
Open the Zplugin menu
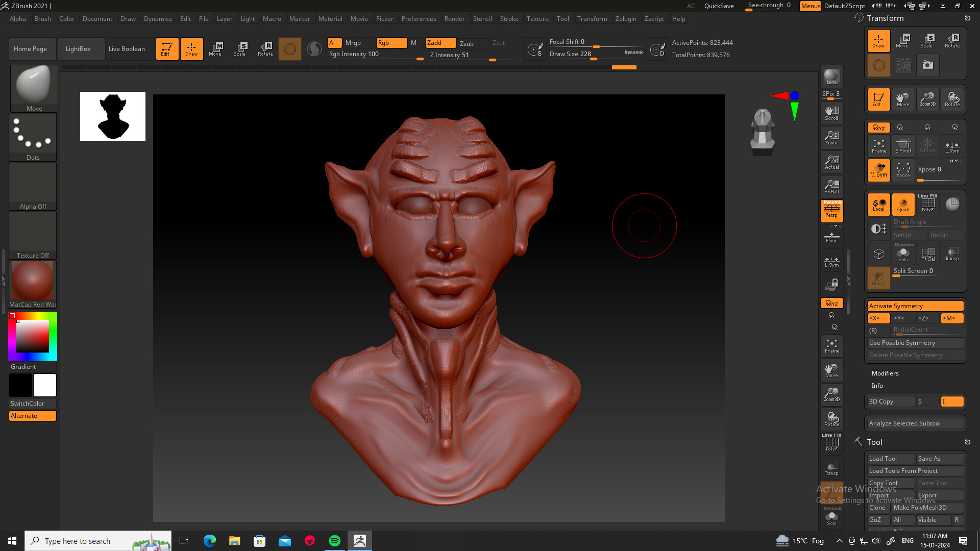coord(626,19)
